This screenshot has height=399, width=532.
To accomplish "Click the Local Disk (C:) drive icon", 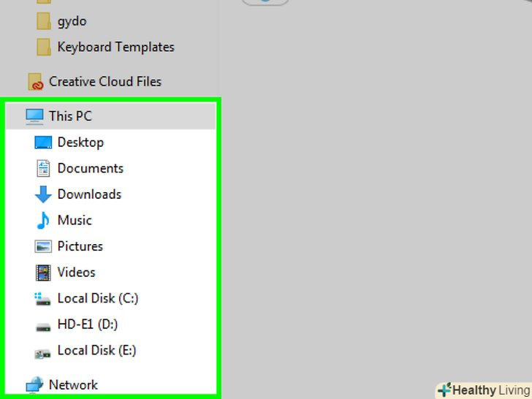I will click(x=44, y=298).
